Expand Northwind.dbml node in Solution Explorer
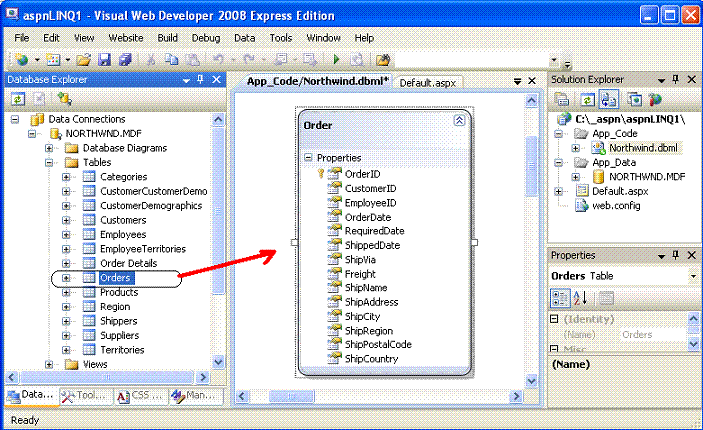Screen dimensions: 703x430 click(576, 148)
